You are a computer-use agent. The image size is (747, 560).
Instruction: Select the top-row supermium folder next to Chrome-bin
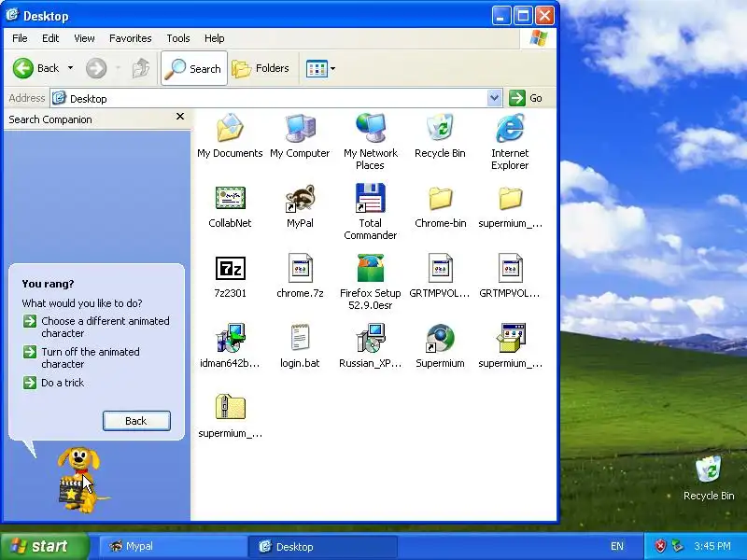point(510,198)
